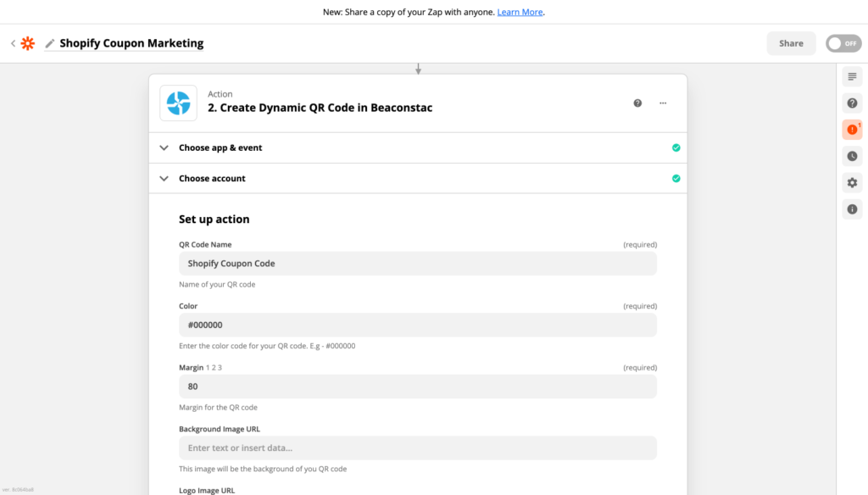Open the Learn More link
Image resolution: width=868 pixels, height=495 pixels.
[x=520, y=12]
